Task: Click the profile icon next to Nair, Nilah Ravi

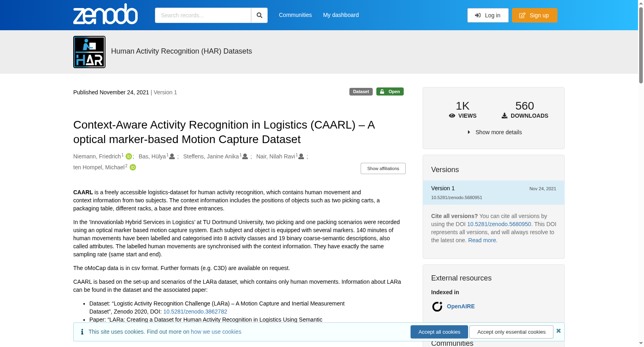Action: click(x=301, y=156)
